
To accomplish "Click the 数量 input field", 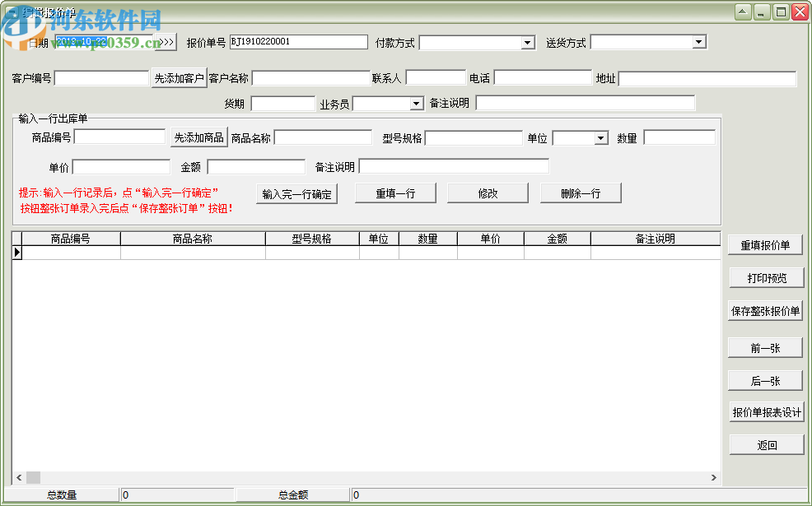I will (679, 137).
